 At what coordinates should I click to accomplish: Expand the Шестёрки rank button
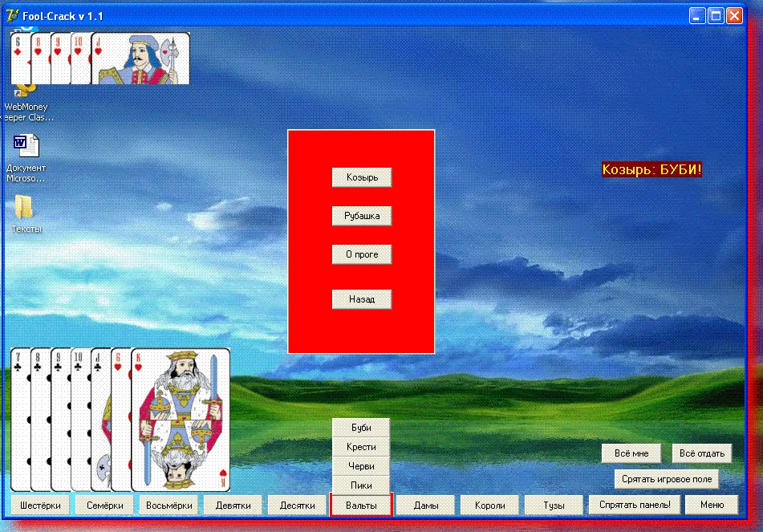(40, 506)
